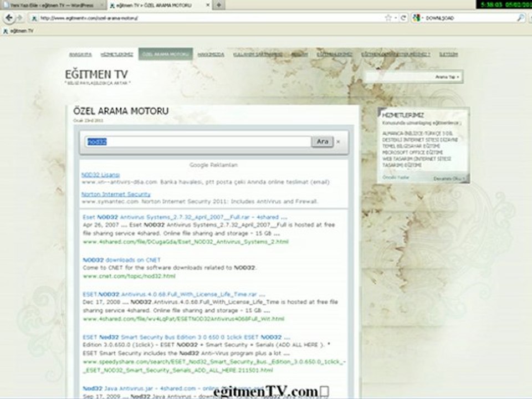Clear the search with the x icon
Screen dimensions: 532x399
pos(338,142)
